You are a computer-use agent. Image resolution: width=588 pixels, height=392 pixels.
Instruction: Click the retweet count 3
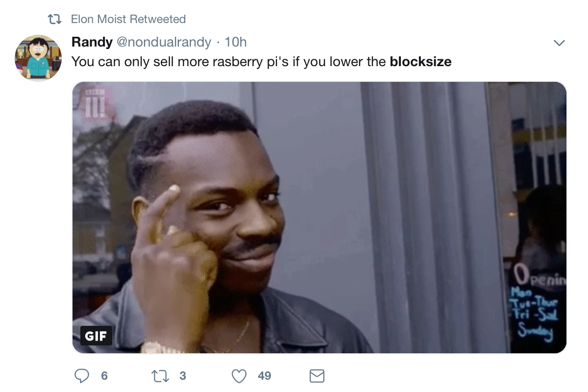point(183,376)
